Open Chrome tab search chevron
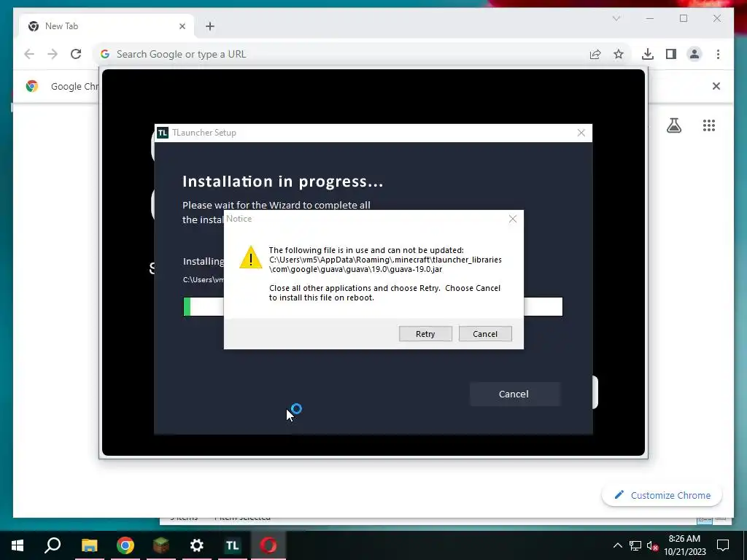 (616, 18)
